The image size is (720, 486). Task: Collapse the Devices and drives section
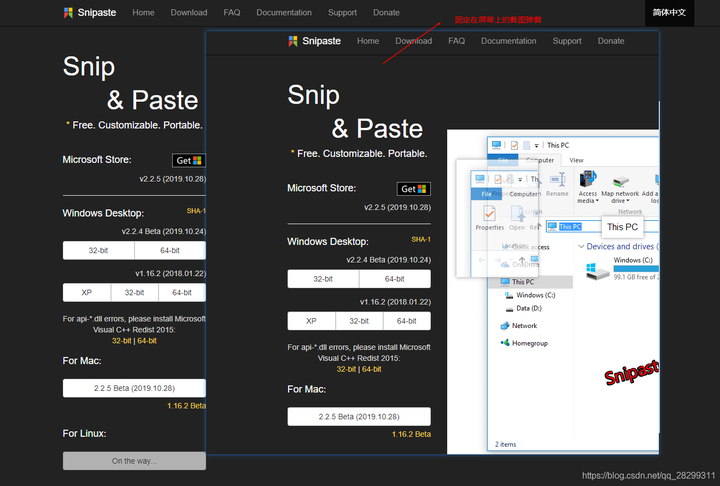pos(581,247)
